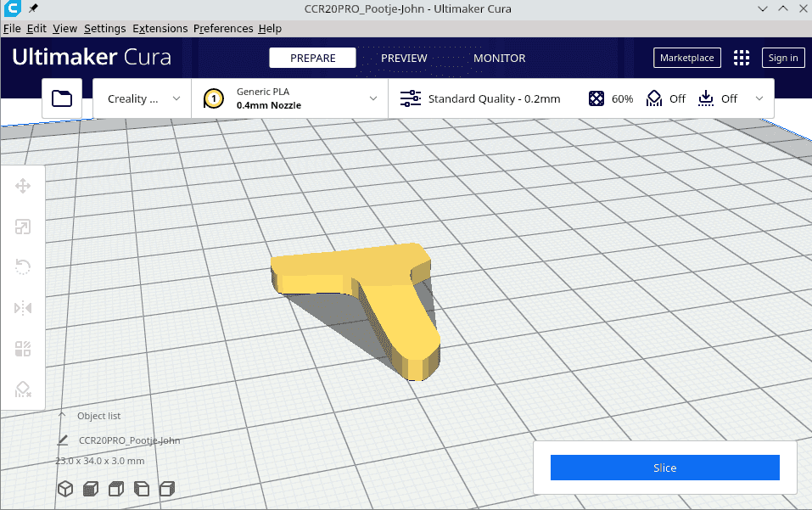Switch to the PREPARE stage
812x510 pixels.
coord(312,58)
